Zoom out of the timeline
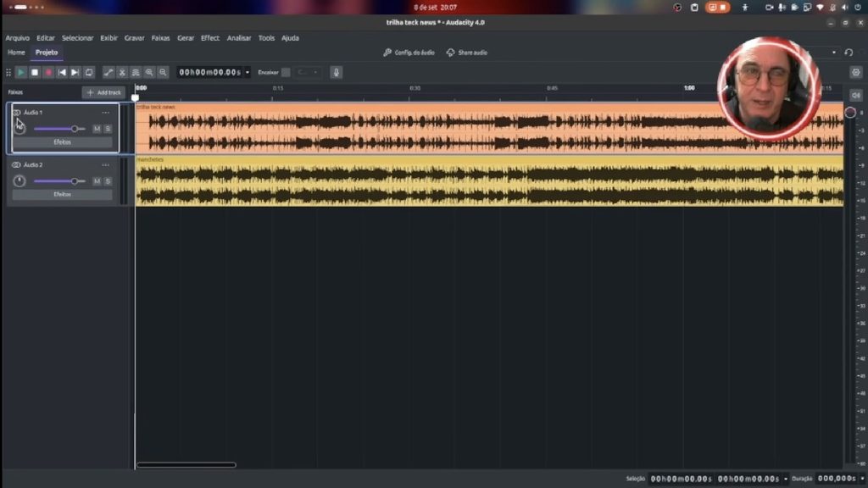This screenshot has height=488, width=868. point(163,73)
